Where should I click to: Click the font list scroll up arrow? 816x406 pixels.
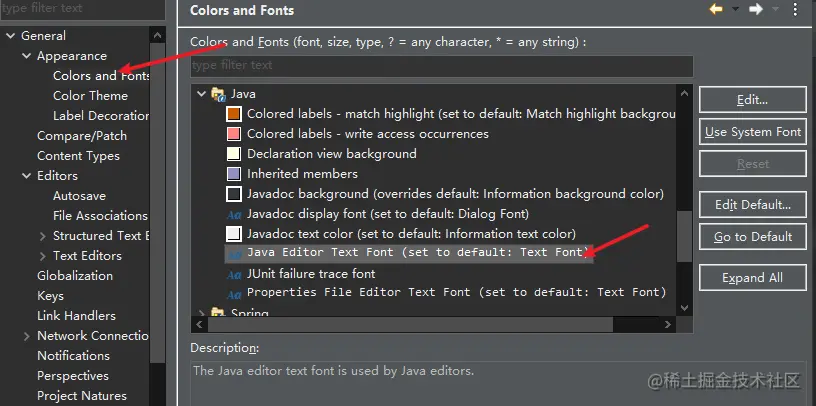click(x=684, y=94)
